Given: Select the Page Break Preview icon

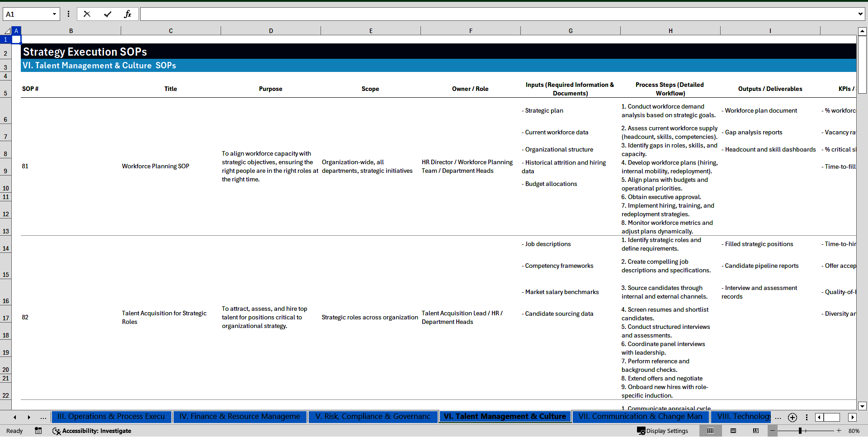Looking at the screenshot, I should click(756, 431).
